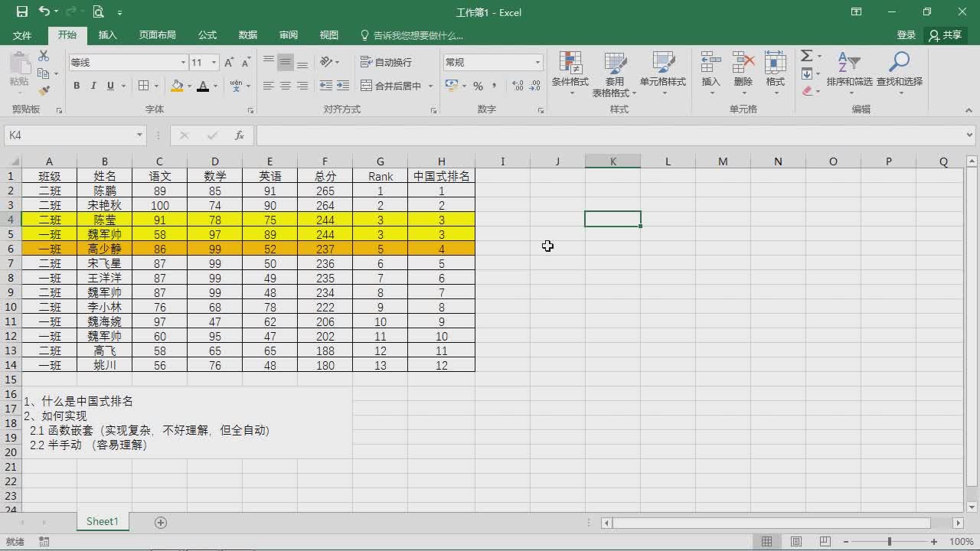Click the Cut scissors icon
This screenshot has height=551, width=980.
click(x=44, y=56)
